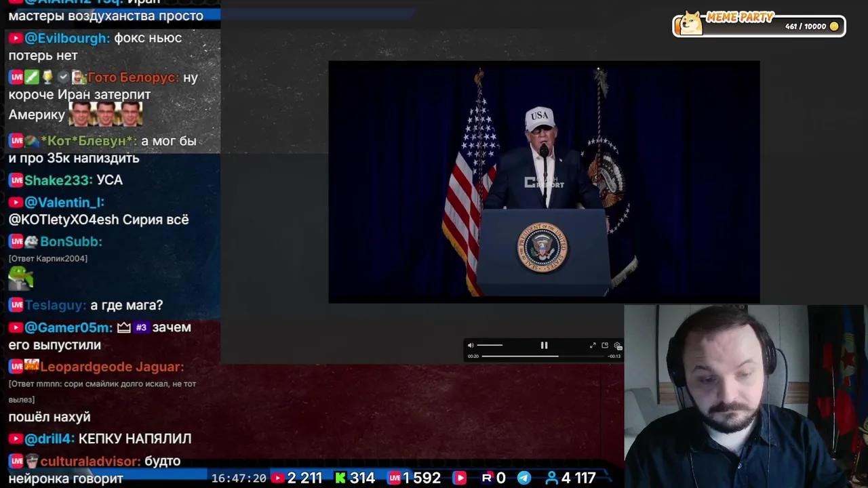This screenshot has height=488, width=868.
Task: Click the LIVE badge before Shake233
Action: click(16, 180)
